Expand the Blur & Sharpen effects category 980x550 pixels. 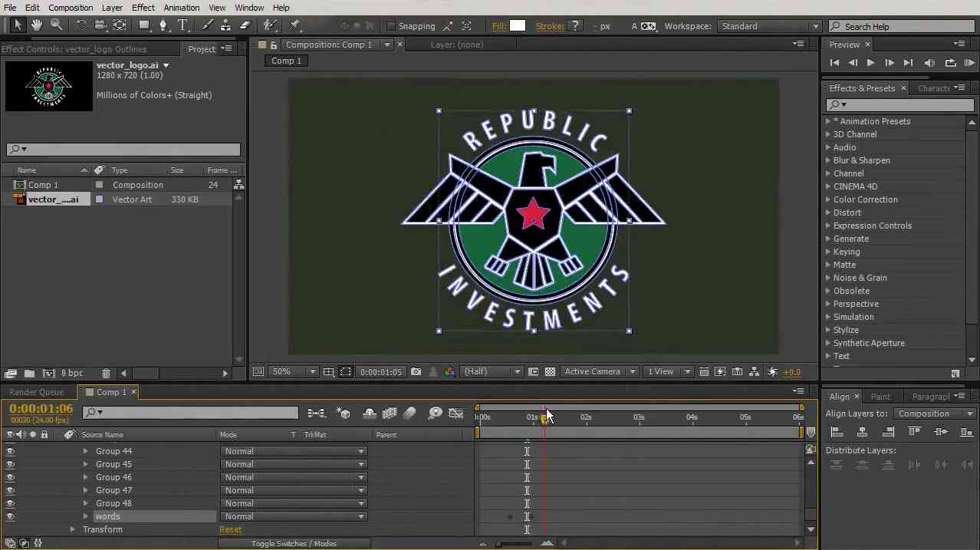pos(828,160)
